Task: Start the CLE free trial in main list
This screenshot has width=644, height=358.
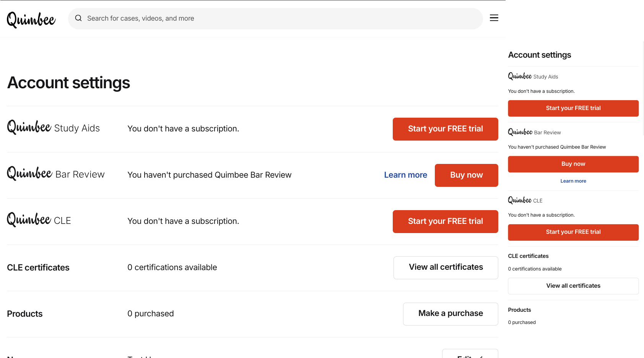Action: tap(445, 222)
